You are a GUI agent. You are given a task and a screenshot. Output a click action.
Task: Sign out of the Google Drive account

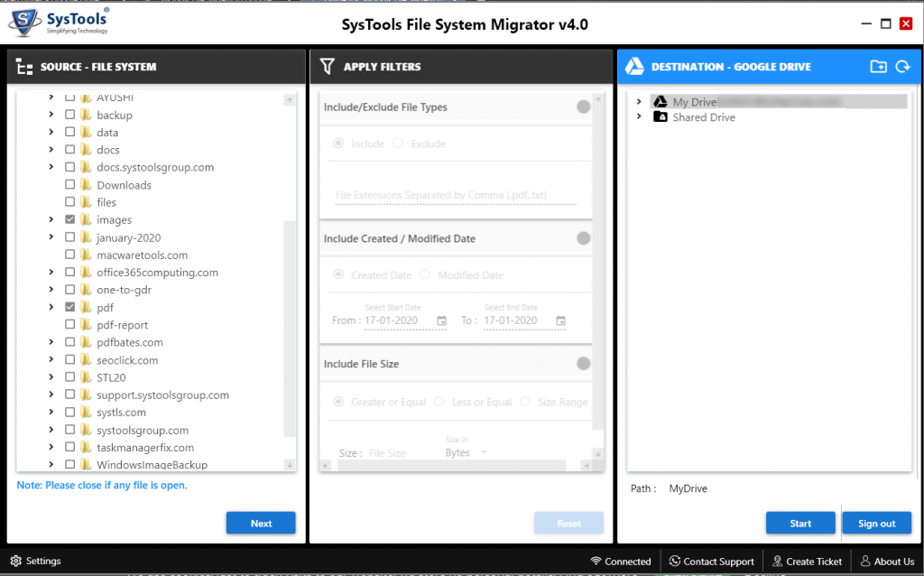click(x=876, y=522)
